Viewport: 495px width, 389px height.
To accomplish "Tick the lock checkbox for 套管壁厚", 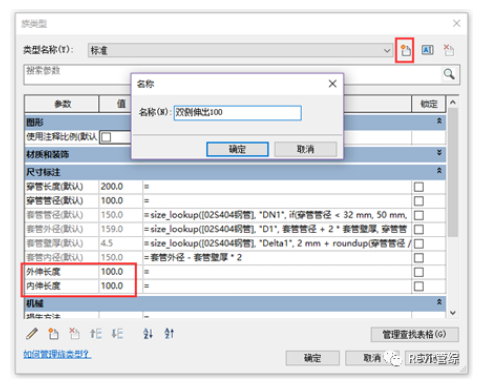I will (419, 244).
